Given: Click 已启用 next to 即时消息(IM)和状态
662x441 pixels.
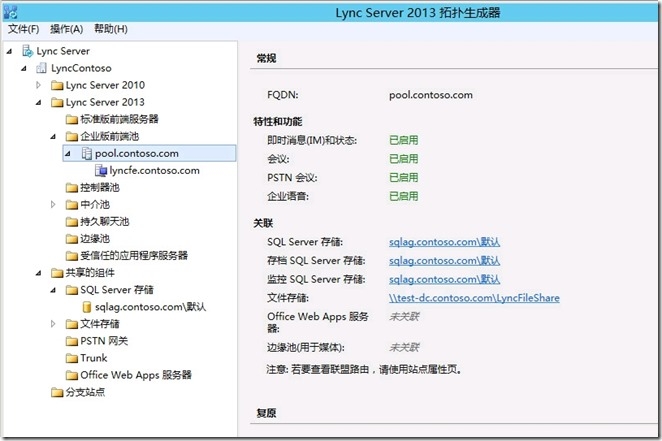Looking at the screenshot, I should pyautogui.click(x=404, y=140).
